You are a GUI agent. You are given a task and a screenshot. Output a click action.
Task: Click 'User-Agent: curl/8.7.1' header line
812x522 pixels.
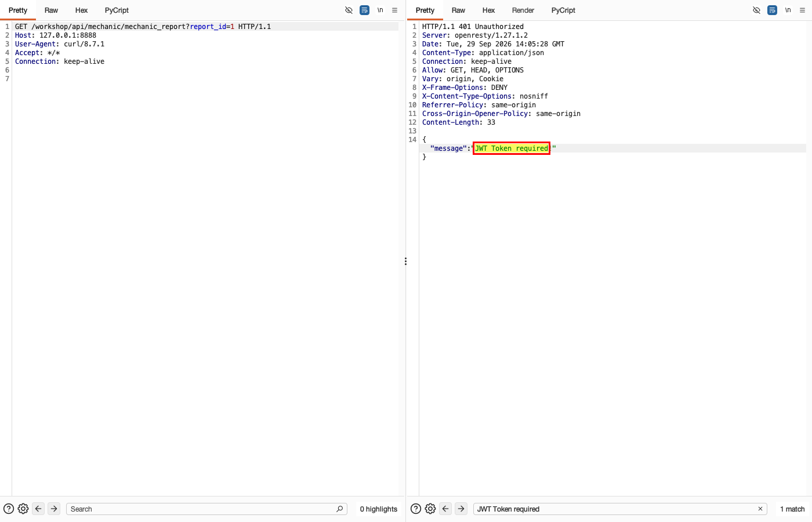coord(60,44)
